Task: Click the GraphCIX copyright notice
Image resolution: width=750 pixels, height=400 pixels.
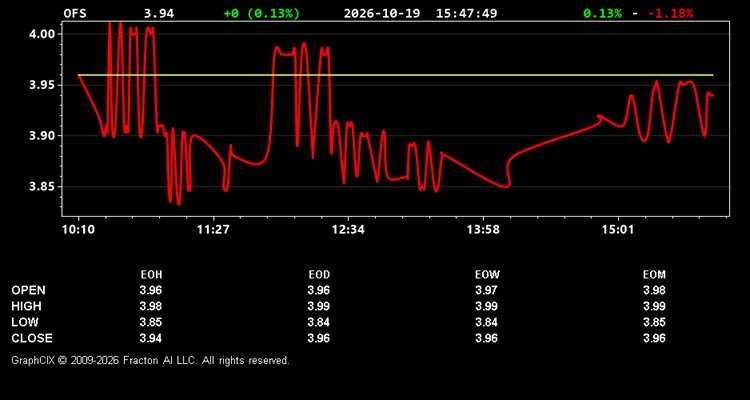Action: click(150, 360)
